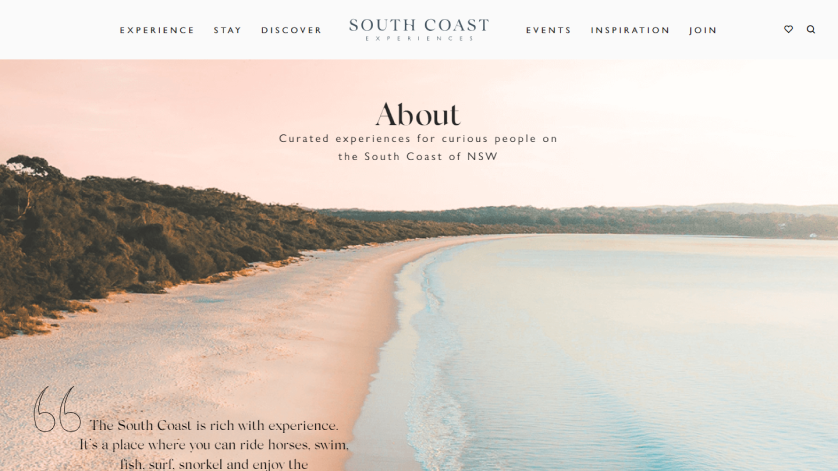Viewport: 838px width, 471px height.
Task: Click the sandy beach in the hero image
Action: pyautogui.click(x=240, y=331)
